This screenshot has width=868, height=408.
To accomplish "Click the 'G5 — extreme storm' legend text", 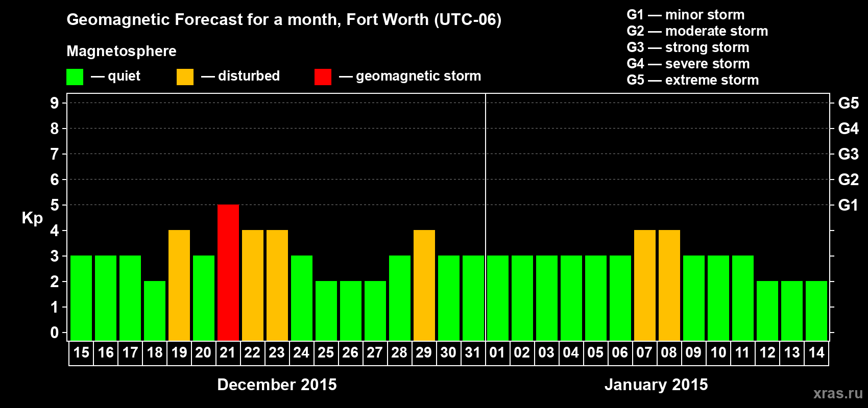I will coord(693,80).
